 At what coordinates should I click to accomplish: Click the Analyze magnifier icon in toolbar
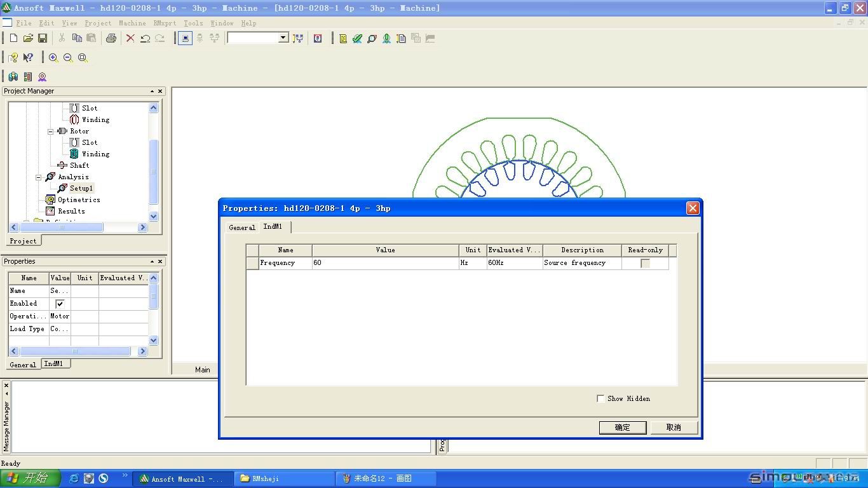(x=372, y=38)
